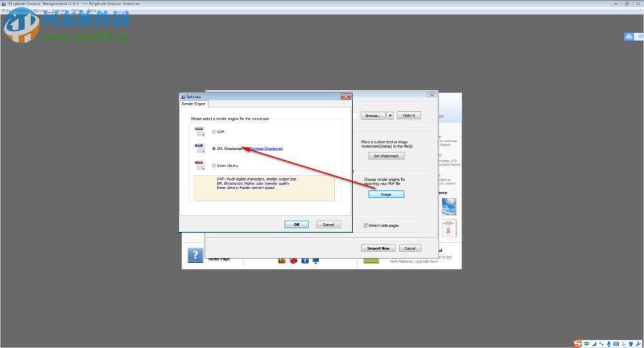Click the shirt skin icon in input toolbar
Image resolution: width=644 pixels, height=348 pixels.
tap(631, 344)
